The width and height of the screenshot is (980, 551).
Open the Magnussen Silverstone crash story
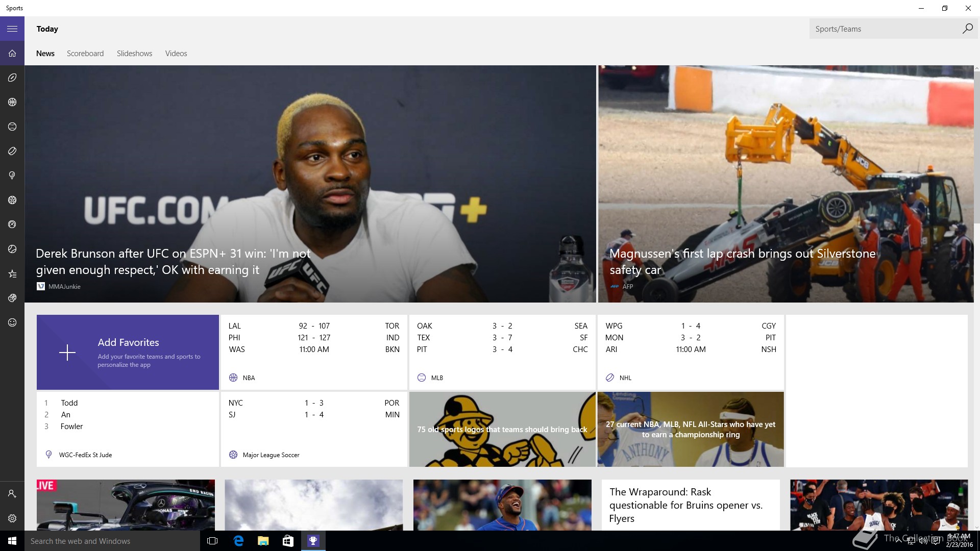(786, 184)
